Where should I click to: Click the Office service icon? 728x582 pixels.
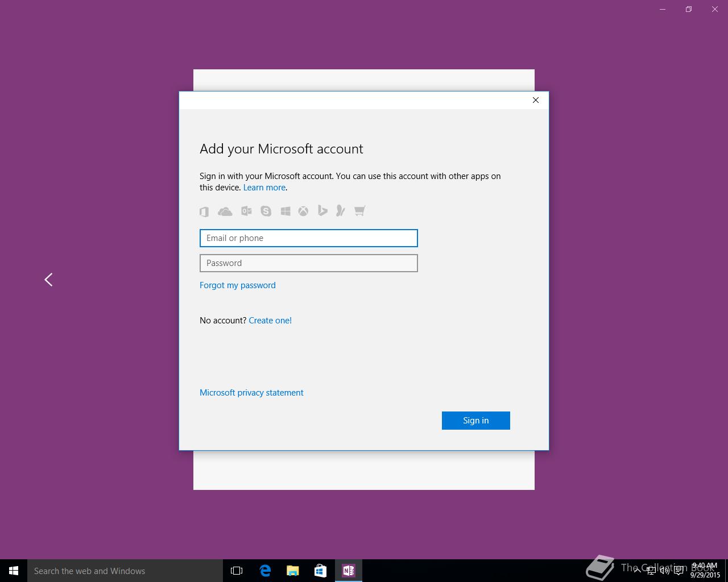[x=204, y=211]
